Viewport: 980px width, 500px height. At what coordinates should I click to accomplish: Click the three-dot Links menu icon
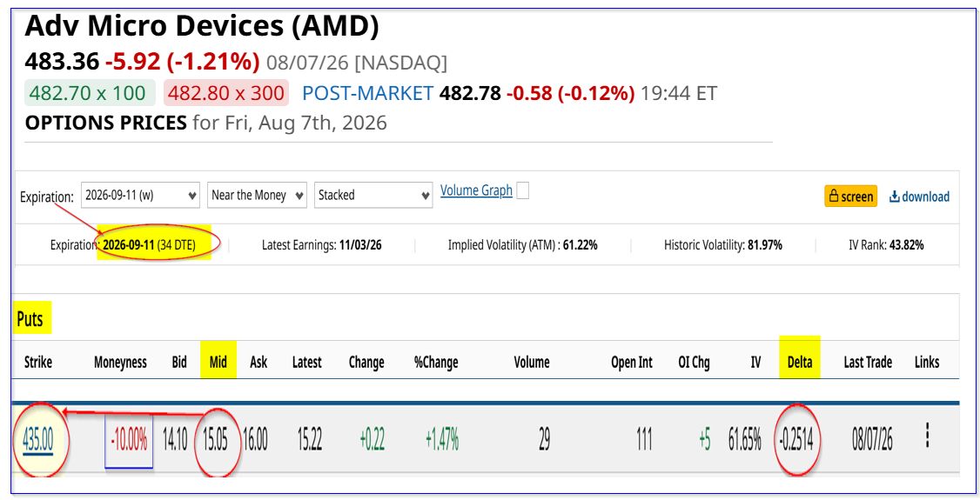click(x=927, y=435)
